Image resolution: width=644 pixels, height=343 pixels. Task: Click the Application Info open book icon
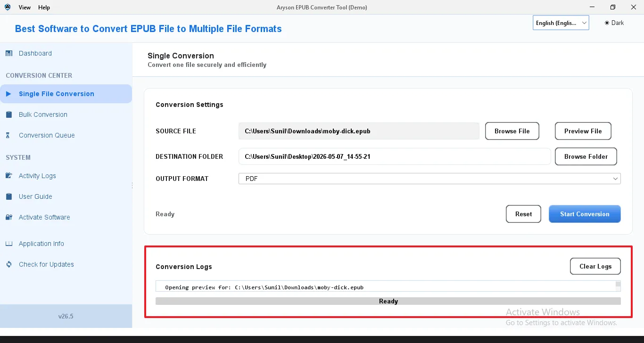click(9, 244)
